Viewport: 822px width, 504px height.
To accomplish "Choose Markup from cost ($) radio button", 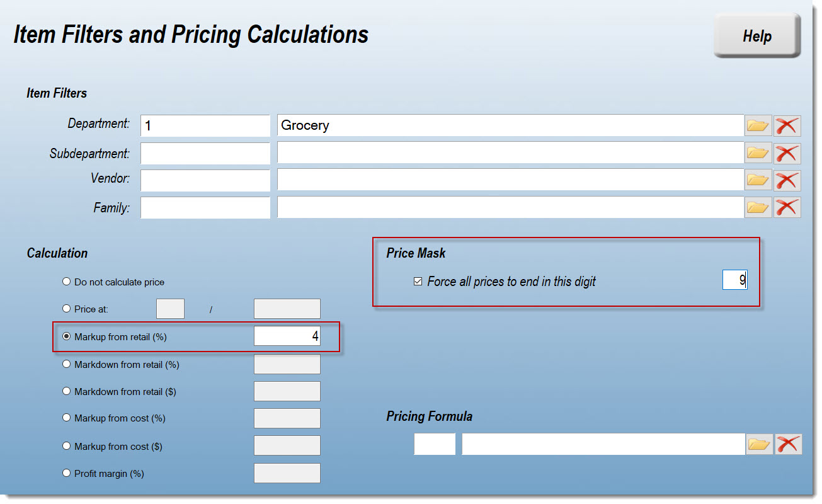I will pyautogui.click(x=67, y=446).
